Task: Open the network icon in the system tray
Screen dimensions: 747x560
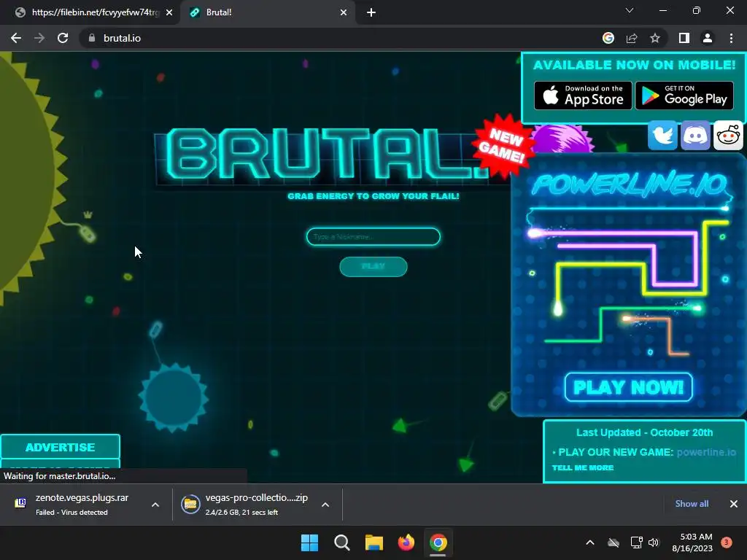Action: point(636,542)
